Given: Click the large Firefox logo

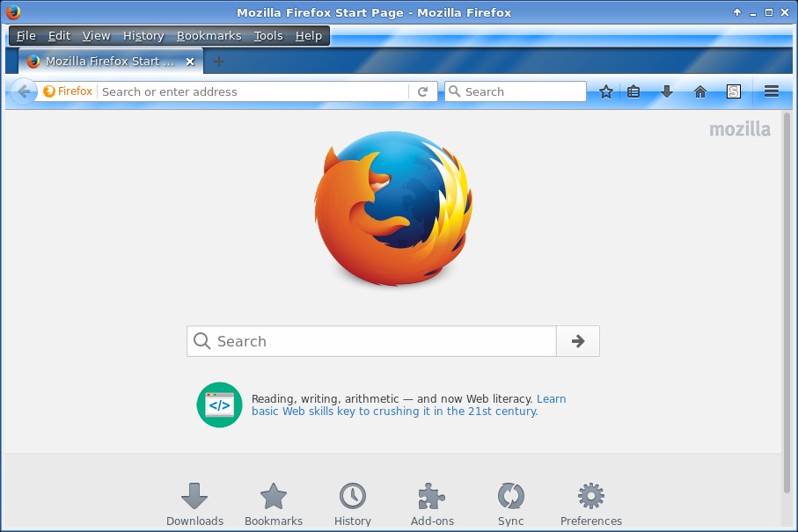Looking at the screenshot, I should tap(393, 208).
